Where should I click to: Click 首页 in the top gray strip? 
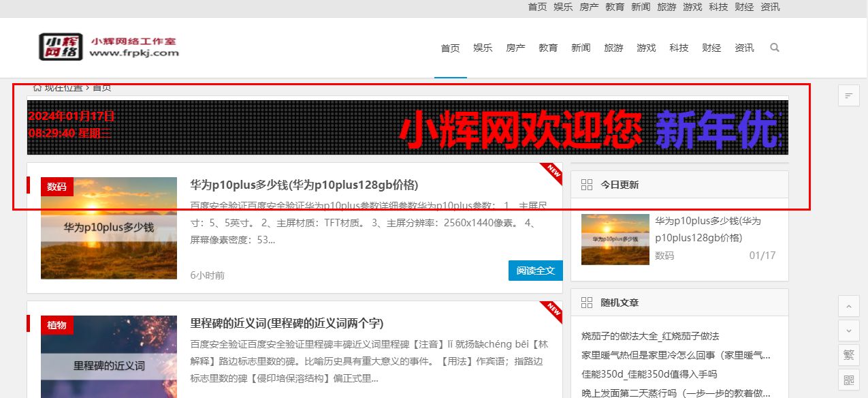pyautogui.click(x=537, y=7)
